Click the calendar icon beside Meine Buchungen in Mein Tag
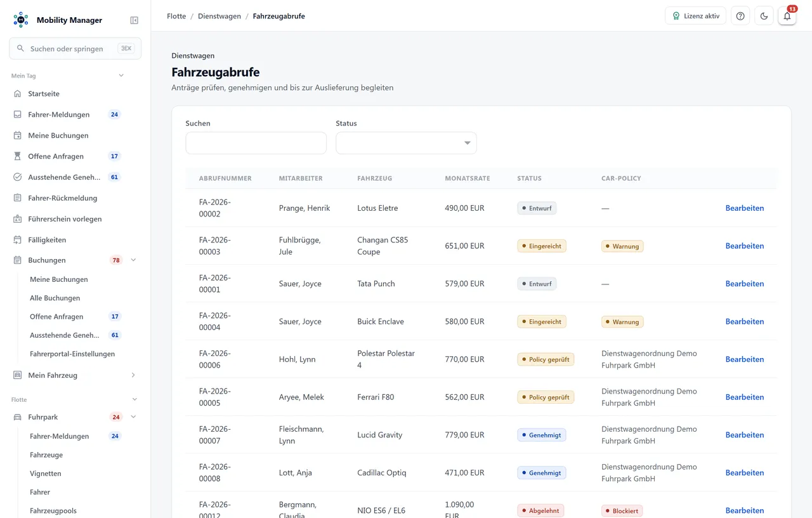812x518 pixels. pyautogui.click(x=17, y=136)
